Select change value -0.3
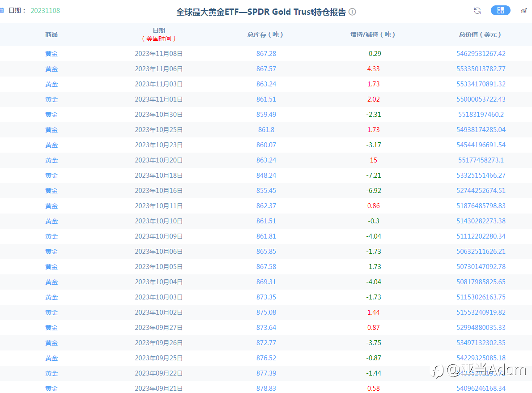Screen dimensions: 532x393 click(373, 221)
